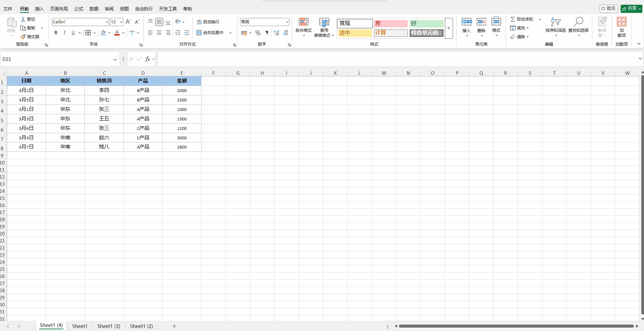Click the Cut (剪切) scissors icon

pos(23,19)
